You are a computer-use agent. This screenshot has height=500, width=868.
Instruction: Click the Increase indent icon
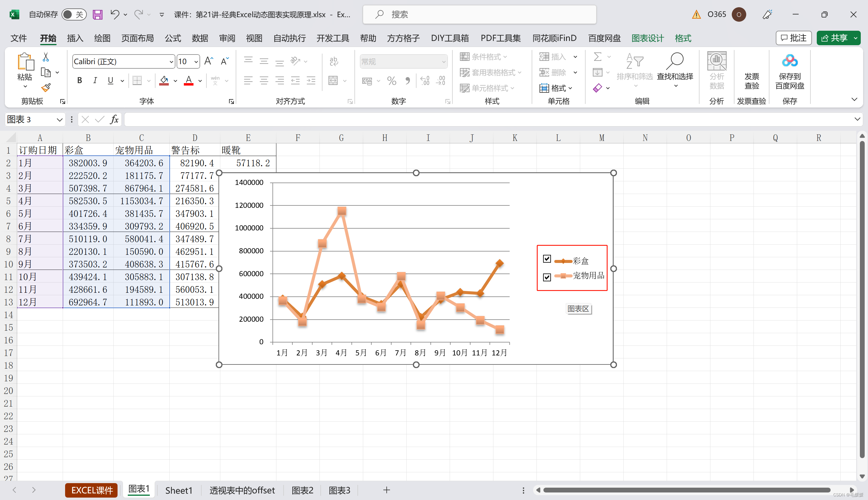click(311, 80)
